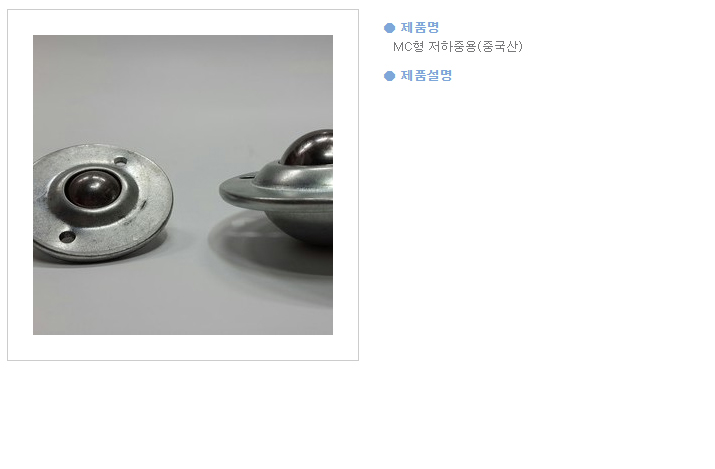Click the steel ball of right caster
Screen dimensions: 715x469
(x=309, y=148)
